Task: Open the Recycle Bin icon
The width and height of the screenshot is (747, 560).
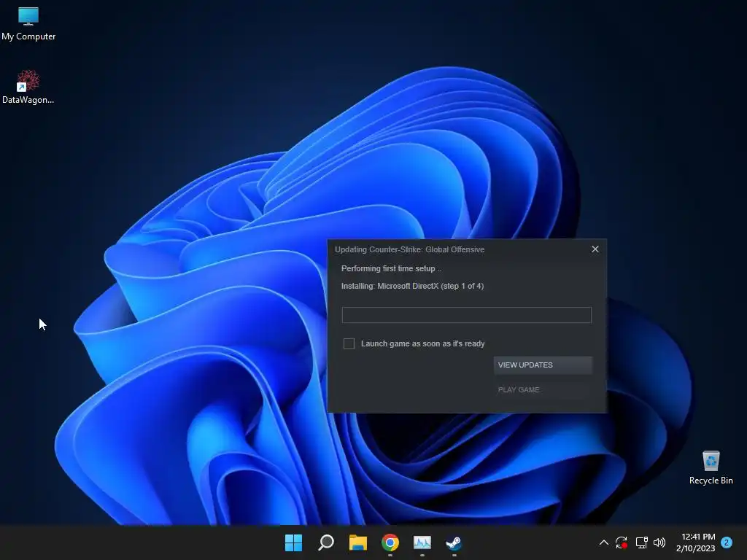Action: tap(711, 467)
